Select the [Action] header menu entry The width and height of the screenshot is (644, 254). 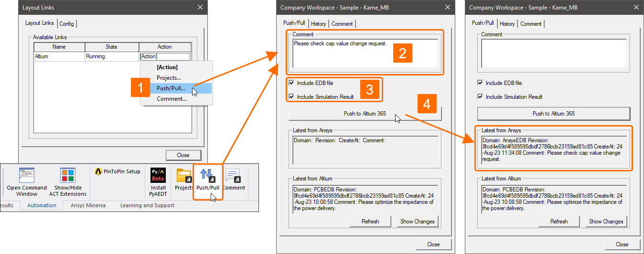coord(167,67)
